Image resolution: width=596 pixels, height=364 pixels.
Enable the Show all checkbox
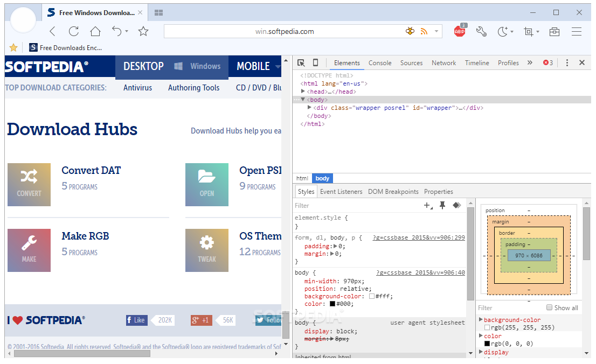pyautogui.click(x=549, y=307)
